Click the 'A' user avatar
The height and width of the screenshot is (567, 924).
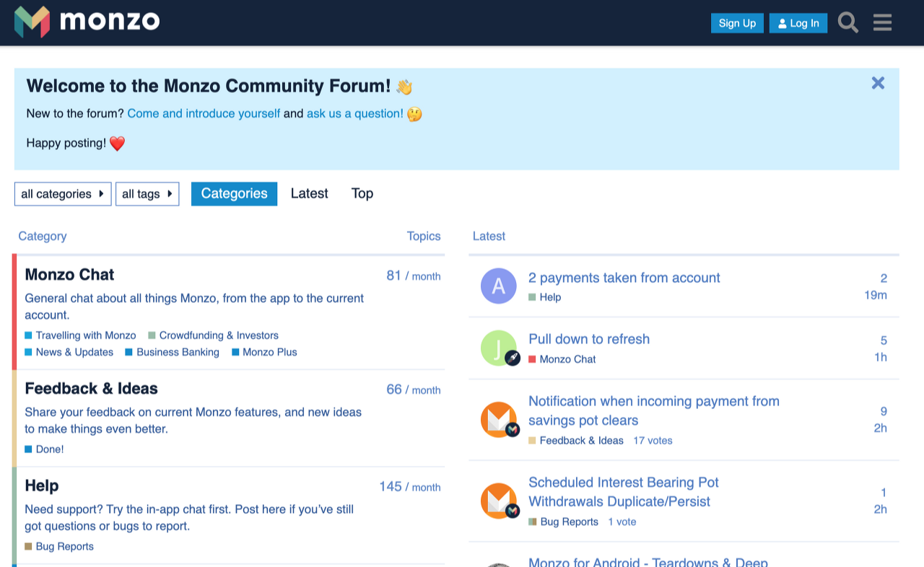coord(499,286)
